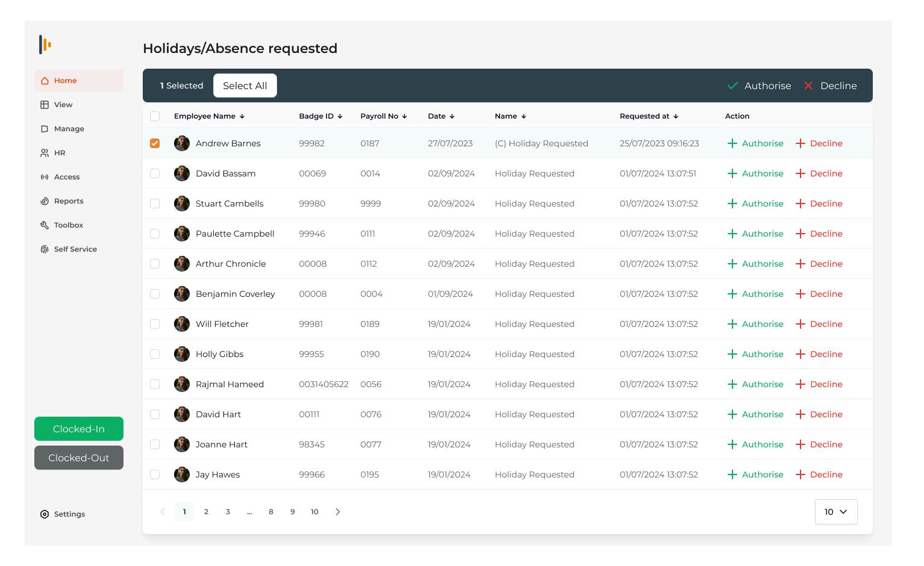
Task: Check Arthur Chronicle row checkbox
Action: [155, 264]
